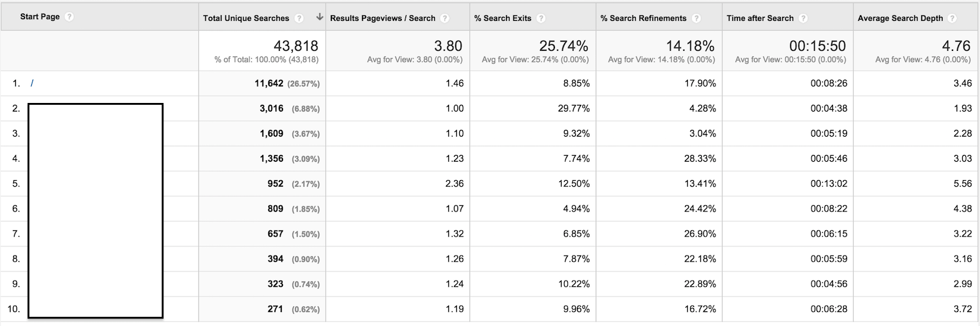Click help icon next to Start Page
Viewport: 980px width, 326px height.
pyautogui.click(x=69, y=17)
